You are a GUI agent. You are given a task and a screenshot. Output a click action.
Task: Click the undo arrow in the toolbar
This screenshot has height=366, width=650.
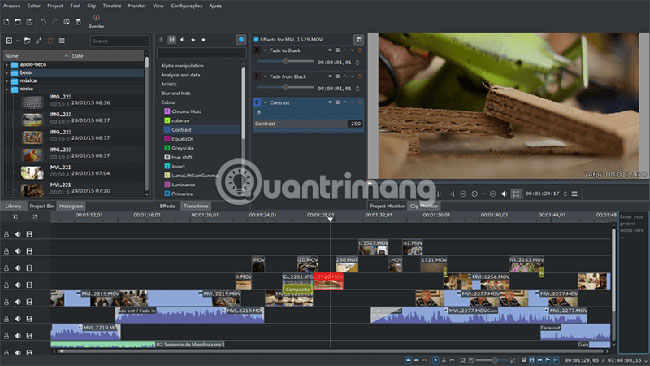(x=44, y=22)
